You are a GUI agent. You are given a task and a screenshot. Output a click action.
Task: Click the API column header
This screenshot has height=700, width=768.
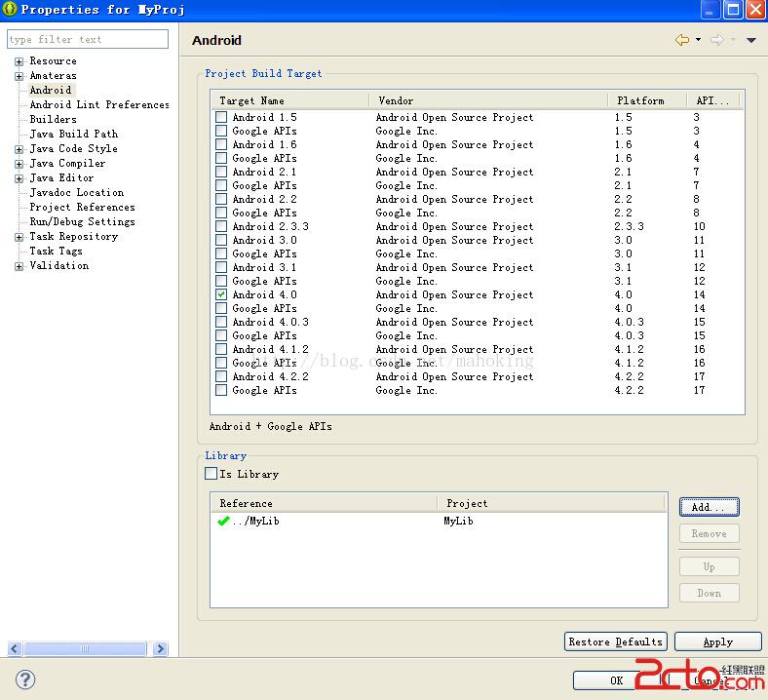(x=712, y=100)
